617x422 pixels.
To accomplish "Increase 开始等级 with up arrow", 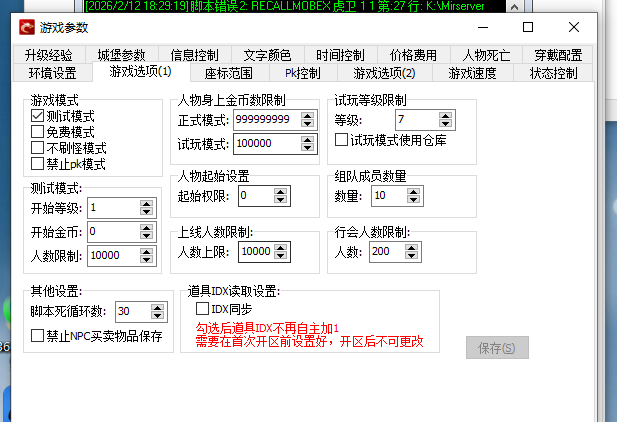I will point(147,203).
